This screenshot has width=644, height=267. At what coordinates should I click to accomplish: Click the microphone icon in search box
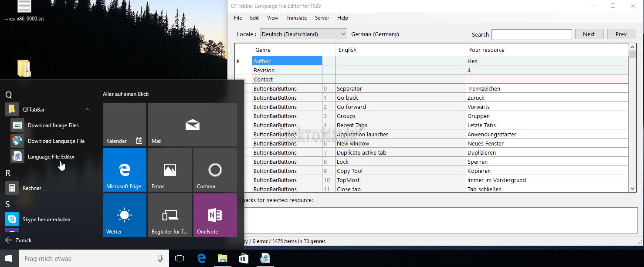point(160,258)
